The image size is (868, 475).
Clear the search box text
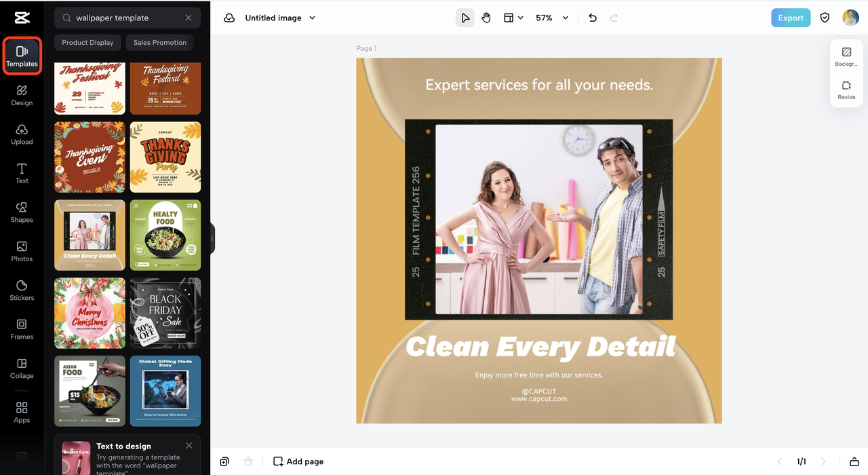click(x=189, y=18)
